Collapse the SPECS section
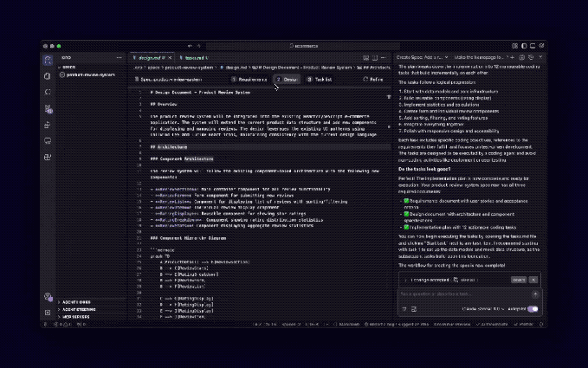588x368 pixels. 67,68
